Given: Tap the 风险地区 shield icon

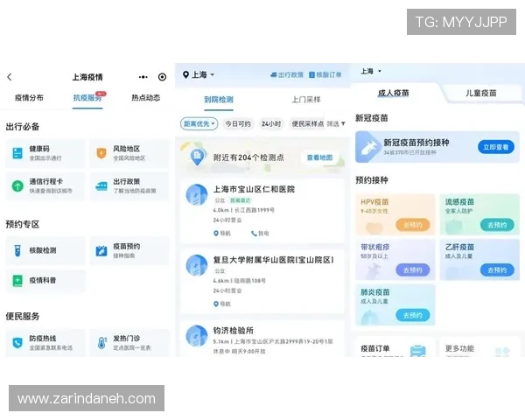Looking at the screenshot, I should (101, 153).
